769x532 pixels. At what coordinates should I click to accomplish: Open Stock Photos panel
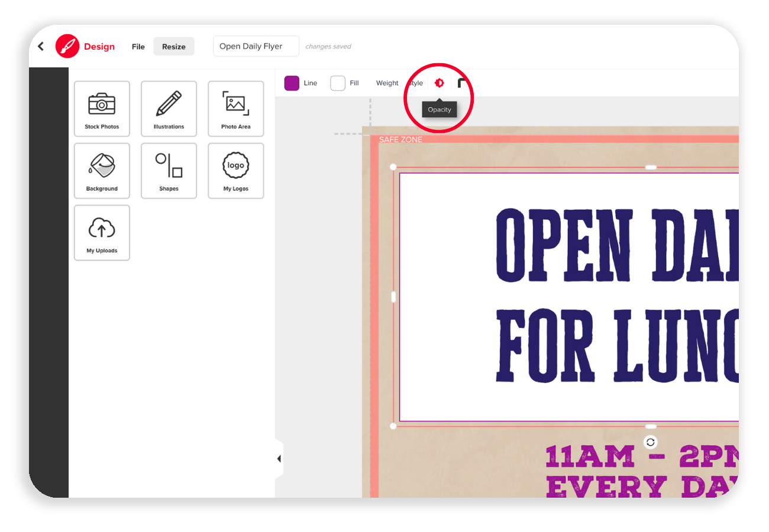[x=102, y=109]
